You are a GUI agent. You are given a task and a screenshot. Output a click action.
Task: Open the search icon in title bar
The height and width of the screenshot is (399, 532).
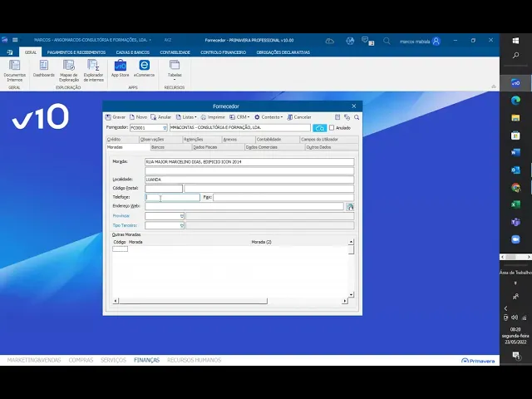[x=387, y=41]
